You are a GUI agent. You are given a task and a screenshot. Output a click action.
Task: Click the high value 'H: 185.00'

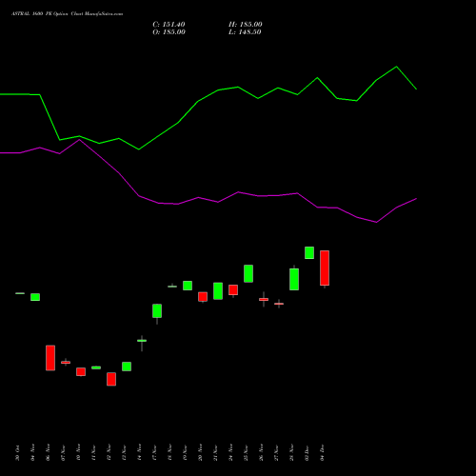[x=246, y=25]
